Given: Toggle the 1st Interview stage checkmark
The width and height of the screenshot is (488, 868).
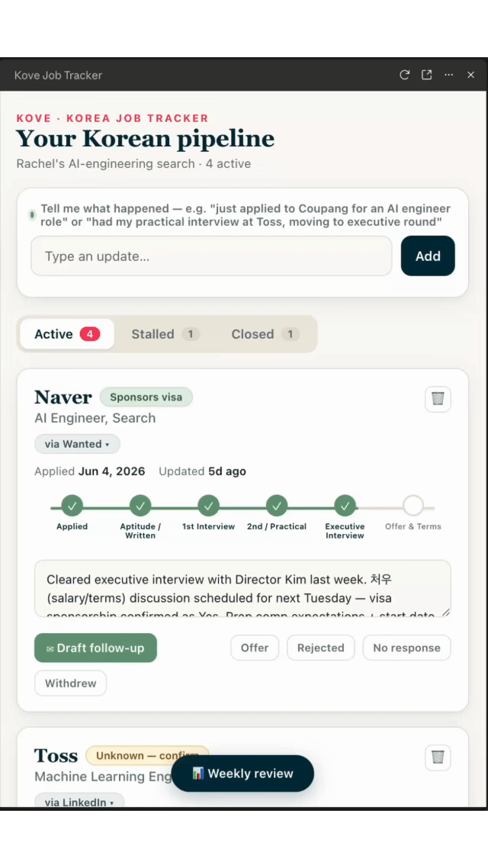Looking at the screenshot, I should pyautogui.click(x=209, y=506).
